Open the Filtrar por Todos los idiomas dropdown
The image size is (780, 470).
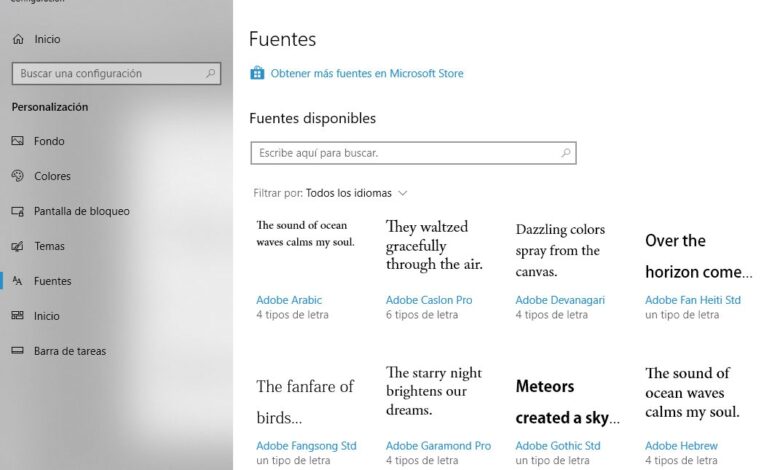click(x=330, y=193)
